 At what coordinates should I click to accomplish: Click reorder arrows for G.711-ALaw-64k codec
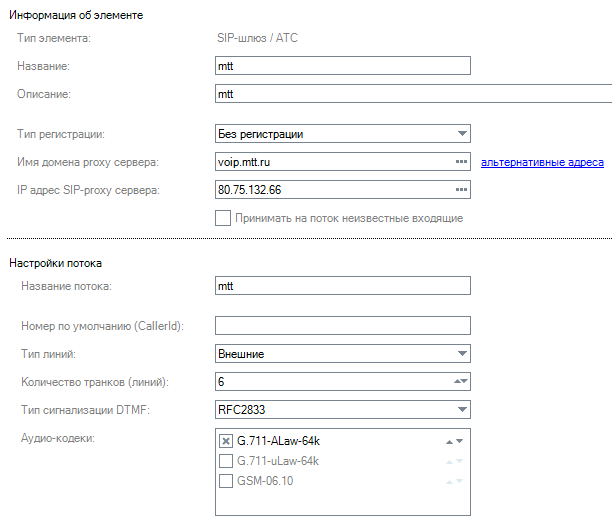tap(454, 441)
